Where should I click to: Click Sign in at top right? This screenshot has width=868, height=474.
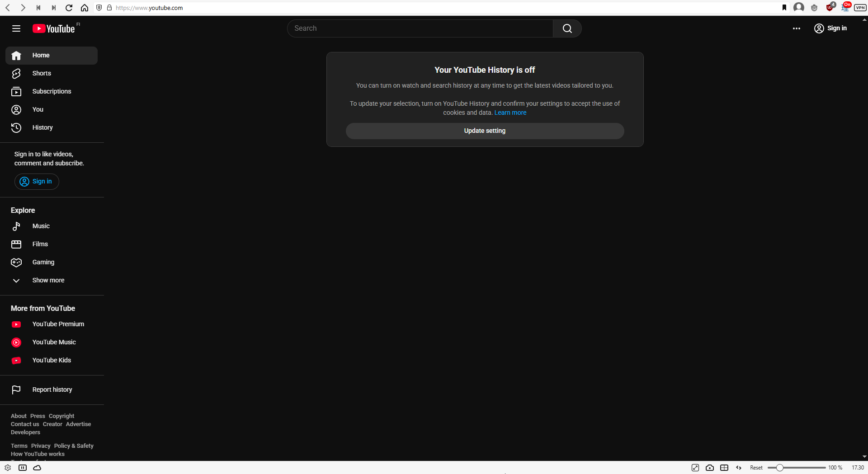pos(830,28)
